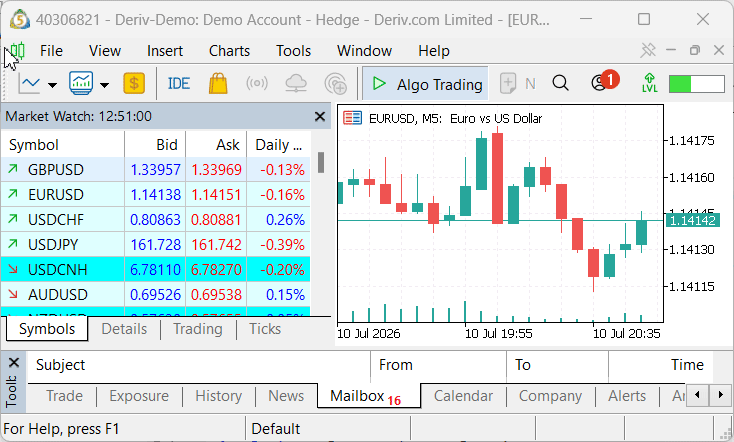The width and height of the screenshot is (734, 442).
Task: Click the 1.14142 current price label
Action: (692, 220)
